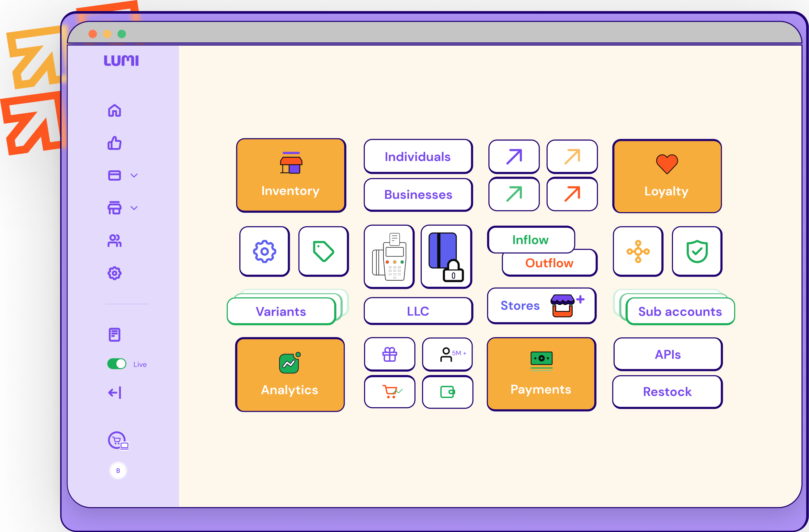This screenshot has width=809, height=532.
Task: Click the B avatar at the sidebar bottom
Action: tap(118, 470)
